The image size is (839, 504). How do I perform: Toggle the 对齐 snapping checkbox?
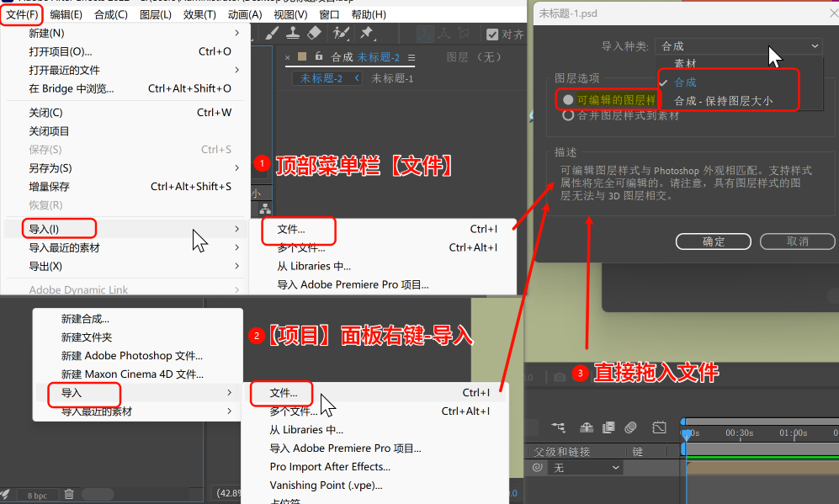pyautogui.click(x=492, y=34)
